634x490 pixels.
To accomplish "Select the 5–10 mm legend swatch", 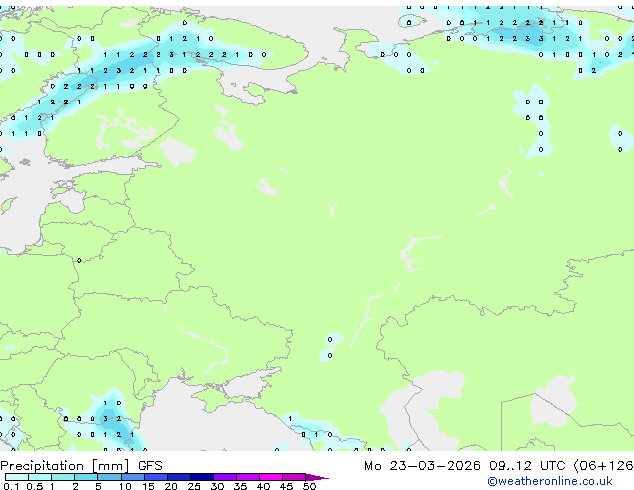I will click(109, 477).
